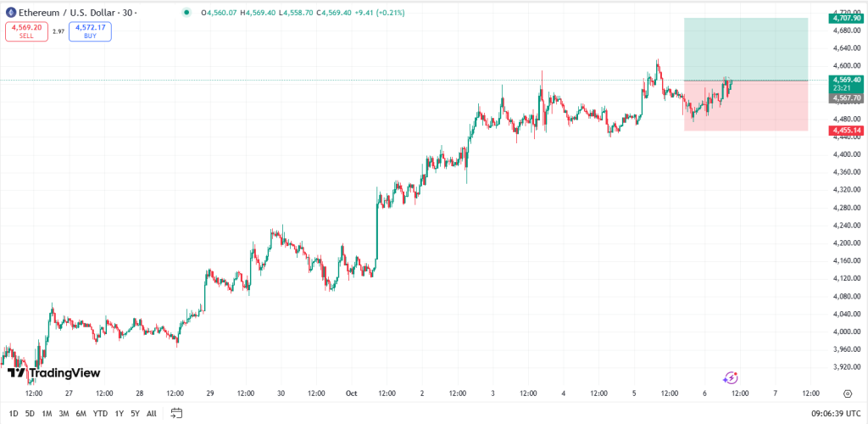Viewport: 868px width, 424px height.
Task: Select the 1D time range
Action: (x=14, y=413)
